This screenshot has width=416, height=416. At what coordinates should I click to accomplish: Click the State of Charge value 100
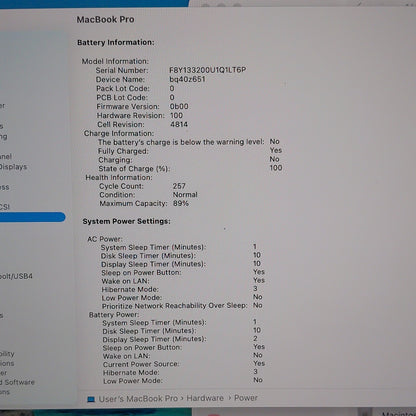click(276, 168)
